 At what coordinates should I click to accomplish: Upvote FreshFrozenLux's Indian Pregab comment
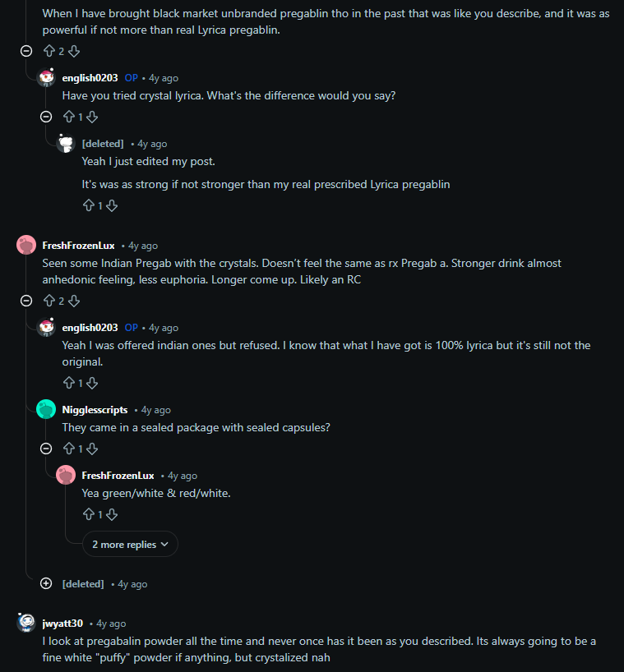(49, 301)
